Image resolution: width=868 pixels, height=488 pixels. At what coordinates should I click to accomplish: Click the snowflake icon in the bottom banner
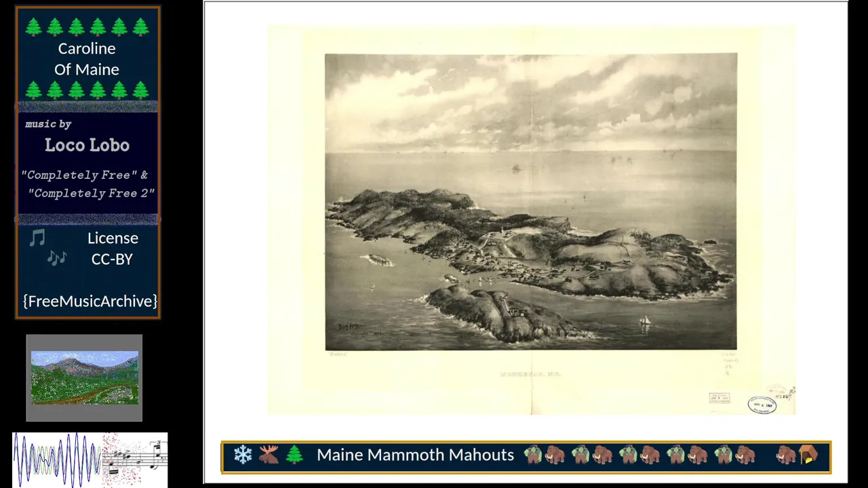click(243, 455)
